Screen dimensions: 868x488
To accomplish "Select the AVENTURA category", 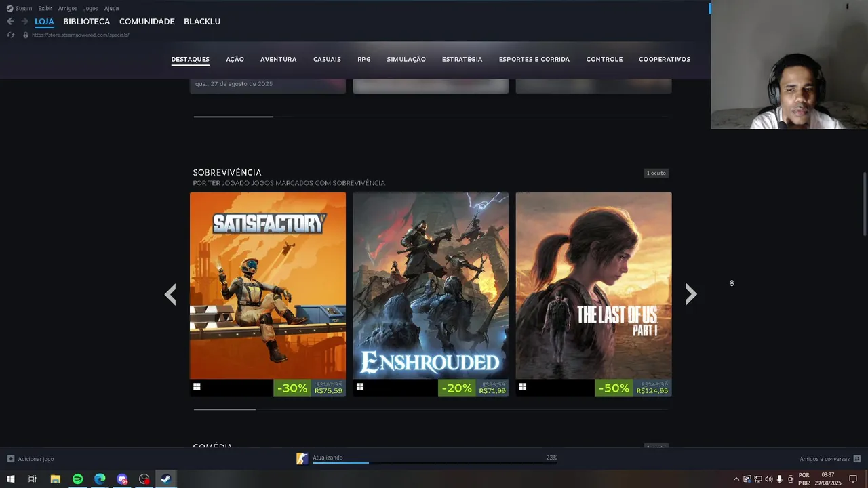I will pyautogui.click(x=278, y=60).
